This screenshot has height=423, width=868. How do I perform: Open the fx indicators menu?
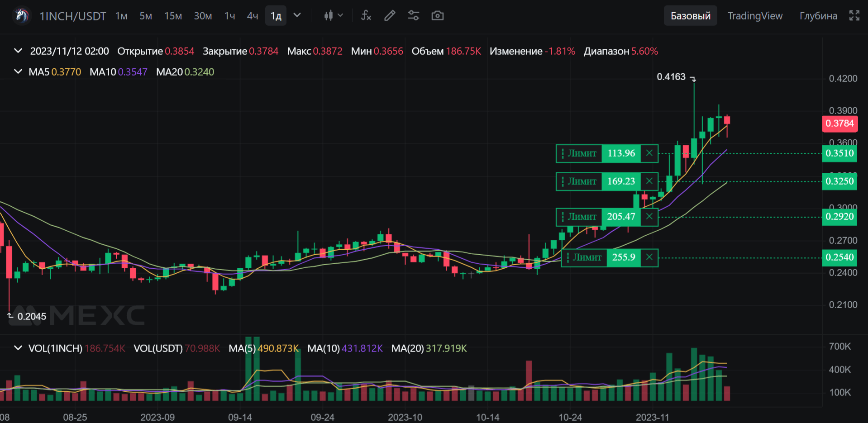[x=366, y=16]
